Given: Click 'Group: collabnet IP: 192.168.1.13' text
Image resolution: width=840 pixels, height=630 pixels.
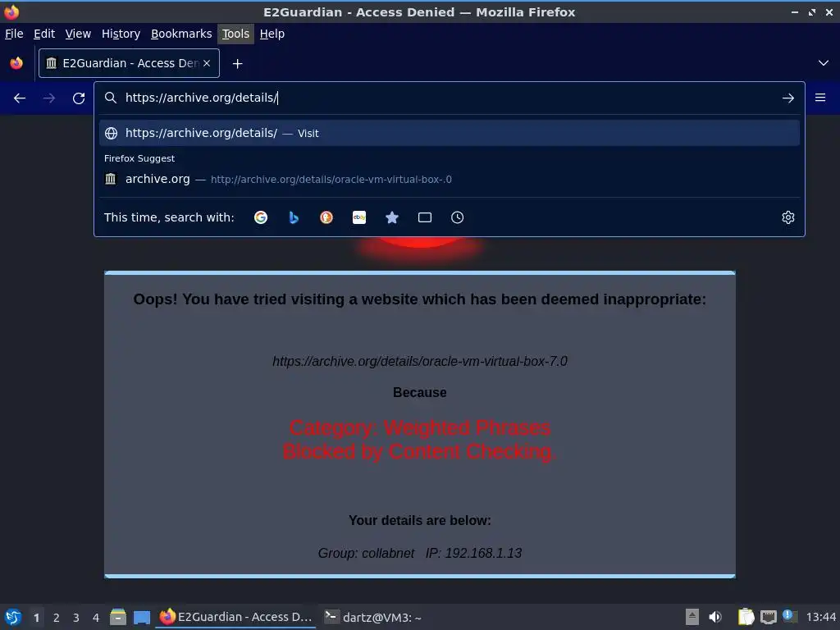Looking at the screenshot, I should click(420, 554).
